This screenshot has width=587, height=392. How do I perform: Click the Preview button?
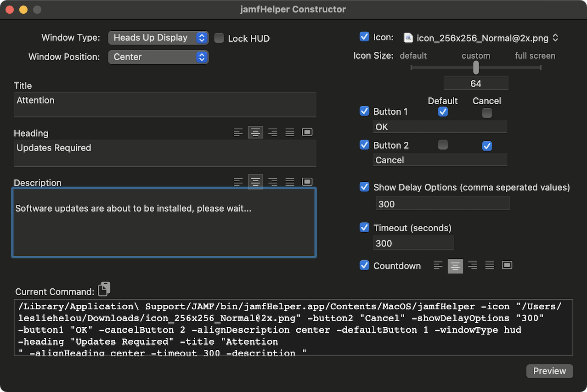(549, 371)
